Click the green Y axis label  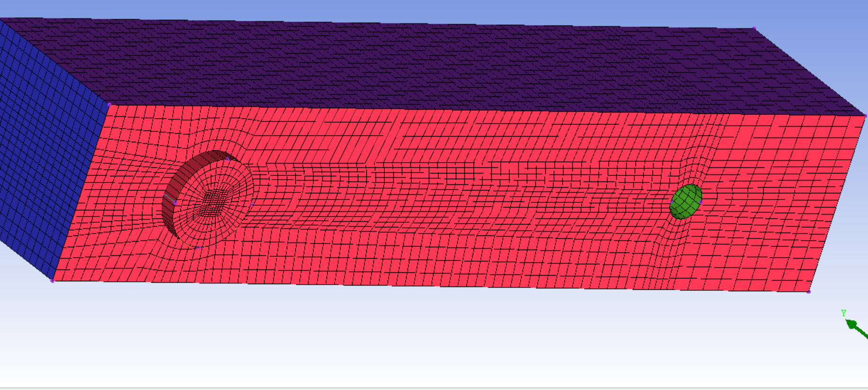(843, 313)
